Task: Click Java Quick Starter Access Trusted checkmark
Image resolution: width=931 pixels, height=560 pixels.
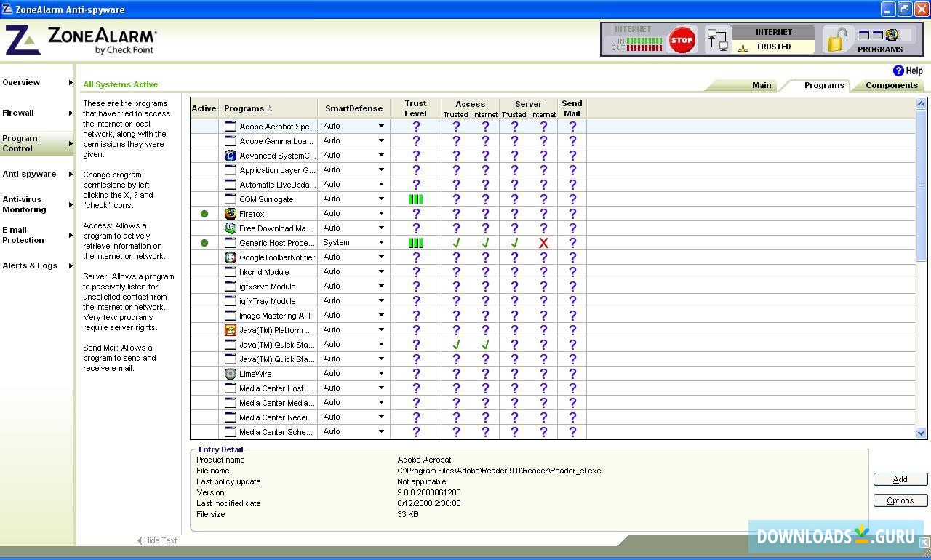Action: [456, 345]
